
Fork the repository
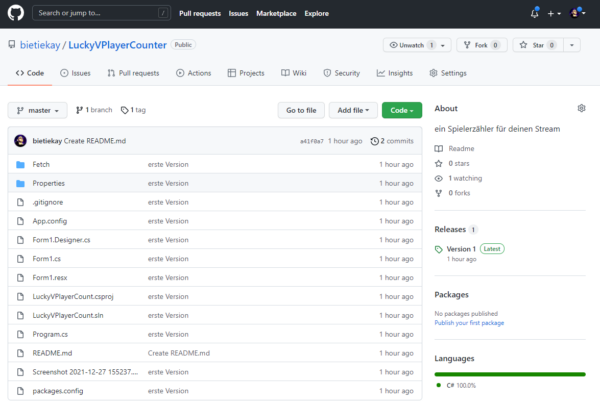(x=482, y=45)
